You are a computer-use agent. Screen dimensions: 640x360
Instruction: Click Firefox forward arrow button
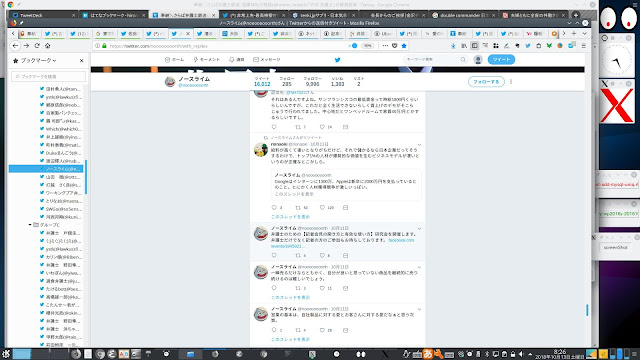point(26,46)
